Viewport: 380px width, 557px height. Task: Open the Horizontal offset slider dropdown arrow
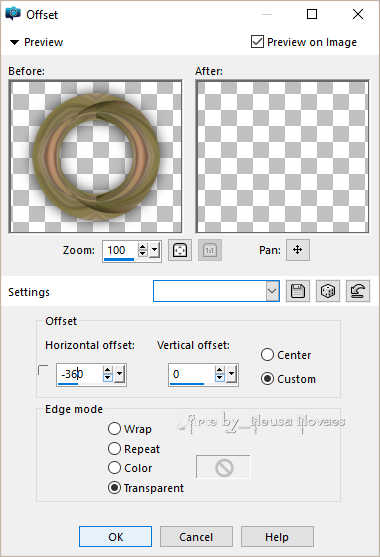[x=120, y=374]
